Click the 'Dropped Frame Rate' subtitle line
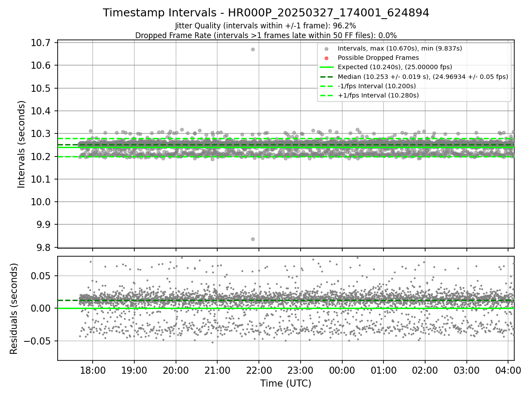 pos(266,35)
